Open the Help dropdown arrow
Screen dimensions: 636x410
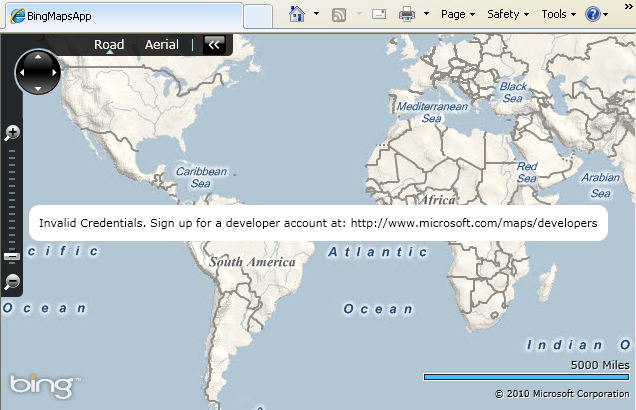tap(606, 15)
